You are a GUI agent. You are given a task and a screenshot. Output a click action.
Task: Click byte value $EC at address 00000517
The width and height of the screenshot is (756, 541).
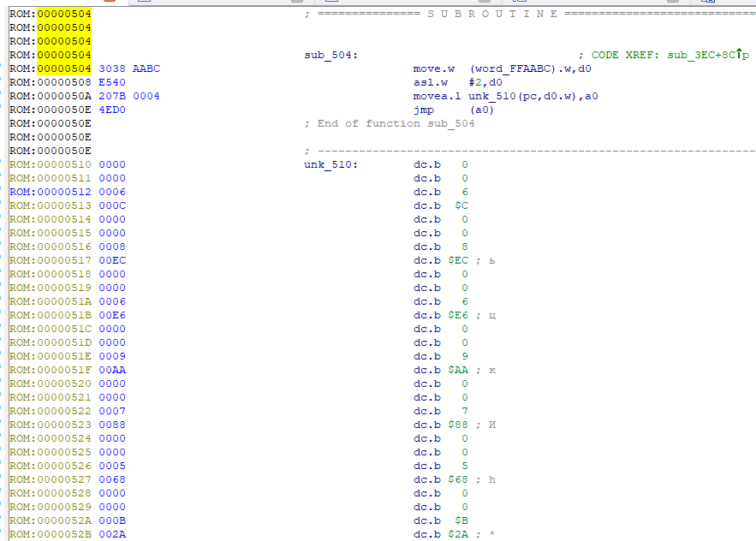[457, 260]
